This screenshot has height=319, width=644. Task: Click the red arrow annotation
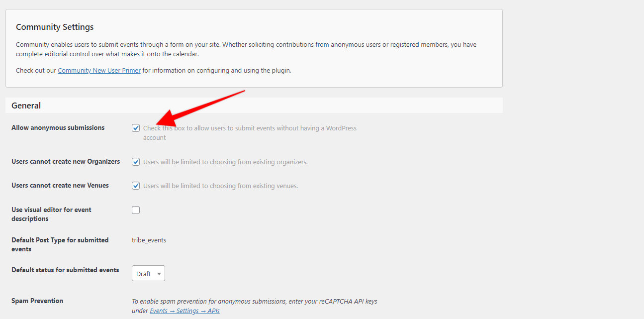pos(199,107)
